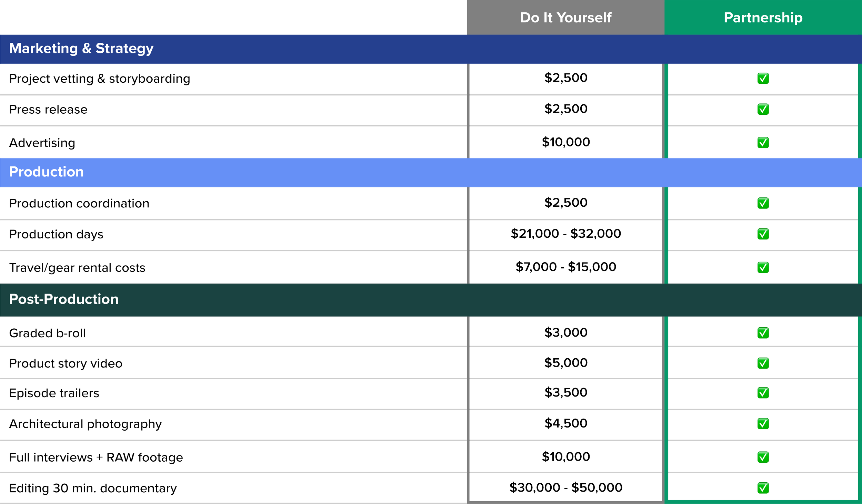
Task: Click the Post-Production section header
Action: coord(63,299)
